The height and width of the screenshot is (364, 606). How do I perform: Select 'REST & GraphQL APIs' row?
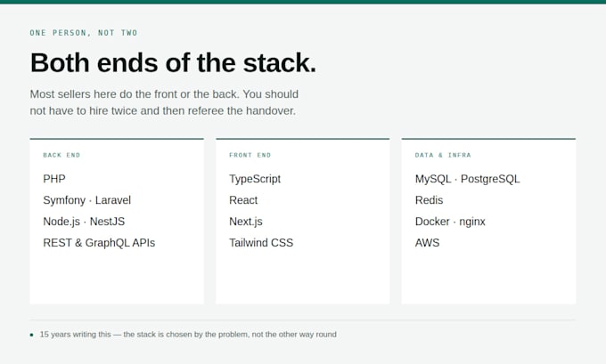coord(99,242)
